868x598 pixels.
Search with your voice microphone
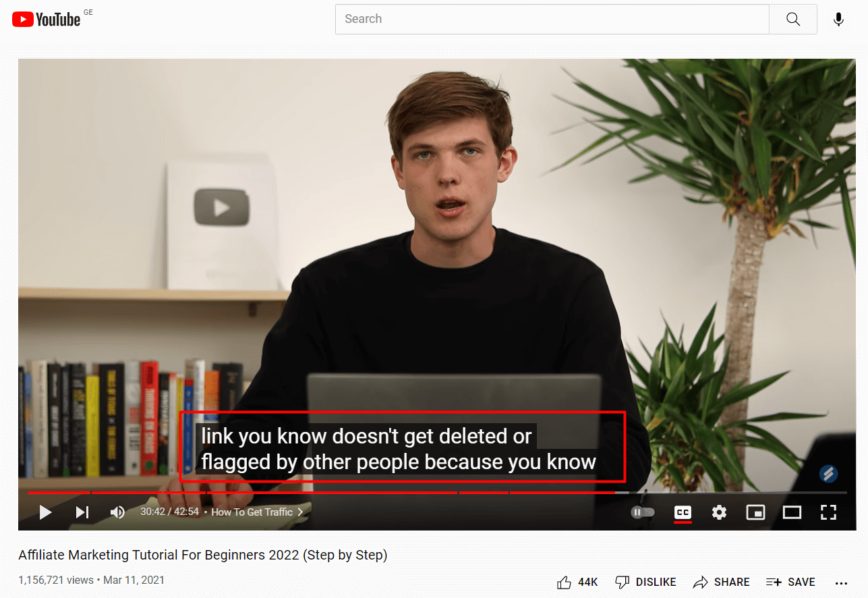(838, 19)
